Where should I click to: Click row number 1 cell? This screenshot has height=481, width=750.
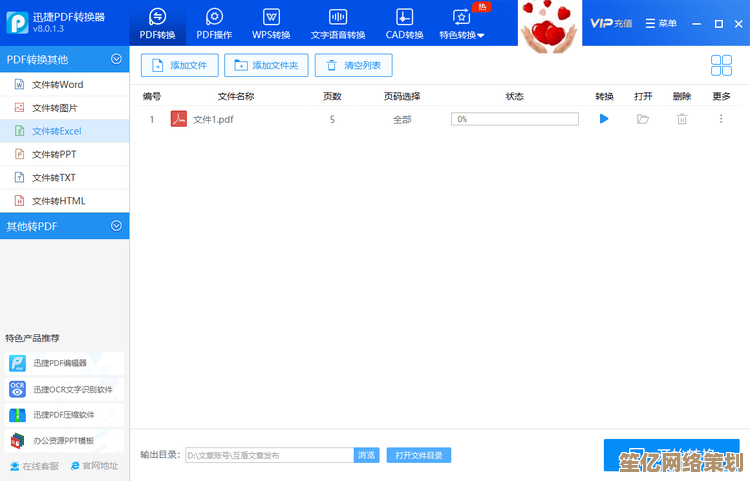(x=152, y=120)
